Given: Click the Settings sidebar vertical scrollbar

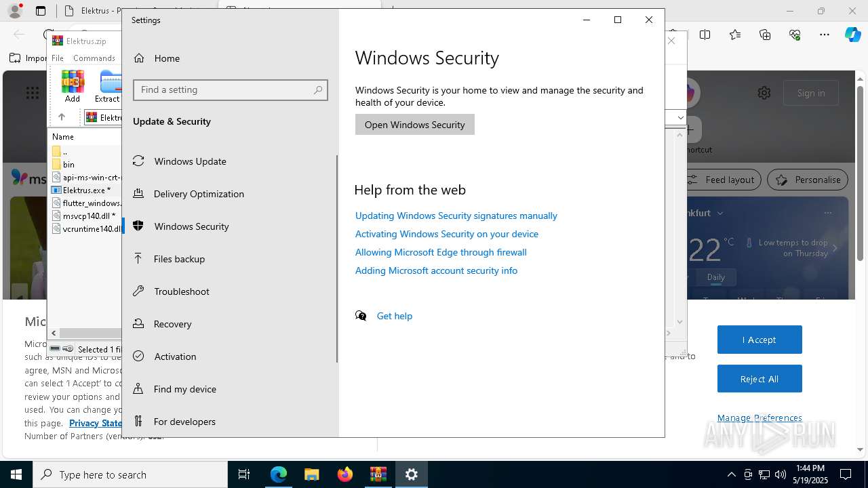Looking at the screenshot, I should point(337,258).
